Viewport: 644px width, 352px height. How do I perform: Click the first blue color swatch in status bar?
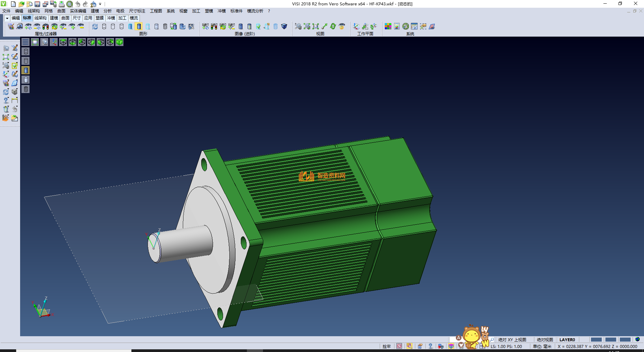[x=596, y=340]
